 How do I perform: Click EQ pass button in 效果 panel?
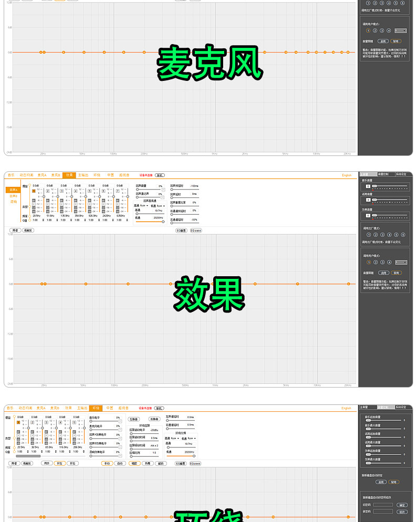[x=196, y=231]
